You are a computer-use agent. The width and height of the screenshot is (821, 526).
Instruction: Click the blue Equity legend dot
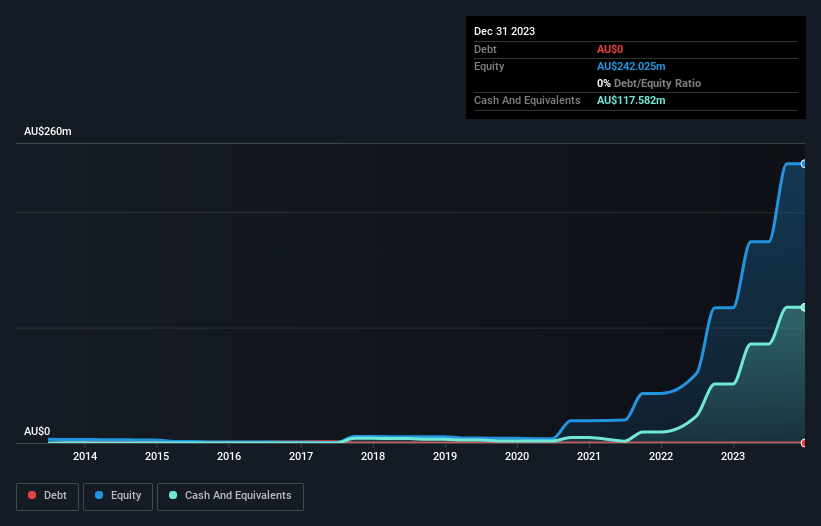99,495
